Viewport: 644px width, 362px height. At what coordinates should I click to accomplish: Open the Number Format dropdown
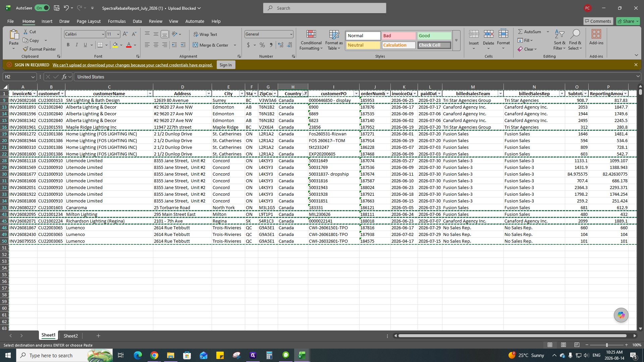click(x=291, y=34)
